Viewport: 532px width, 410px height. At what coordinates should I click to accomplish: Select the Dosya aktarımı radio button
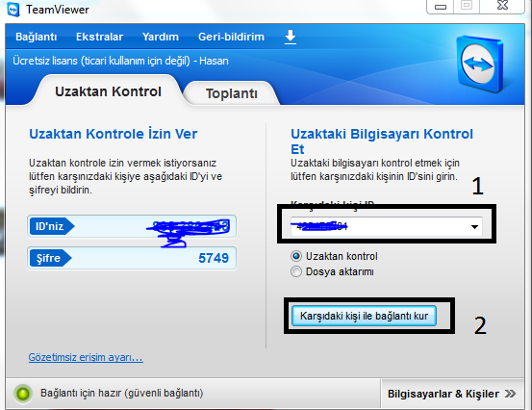pos(296,271)
